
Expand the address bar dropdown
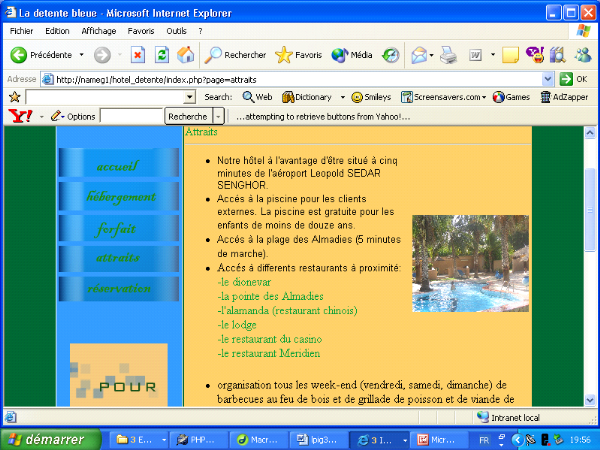[547, 79]
